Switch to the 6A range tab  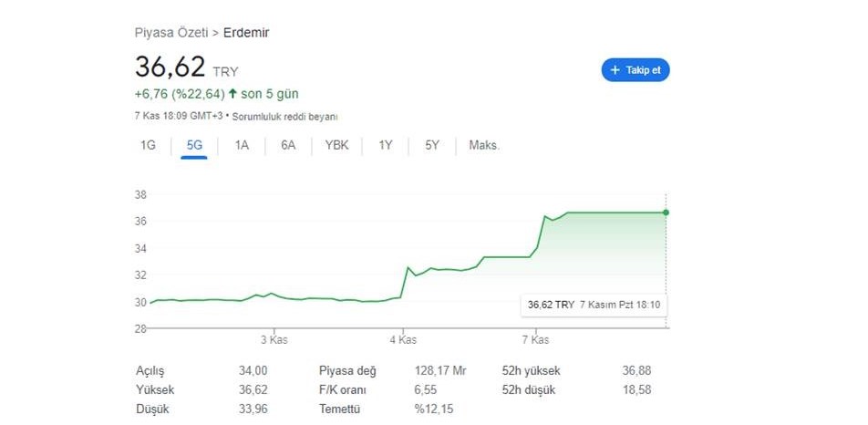(x=288, y=146)
